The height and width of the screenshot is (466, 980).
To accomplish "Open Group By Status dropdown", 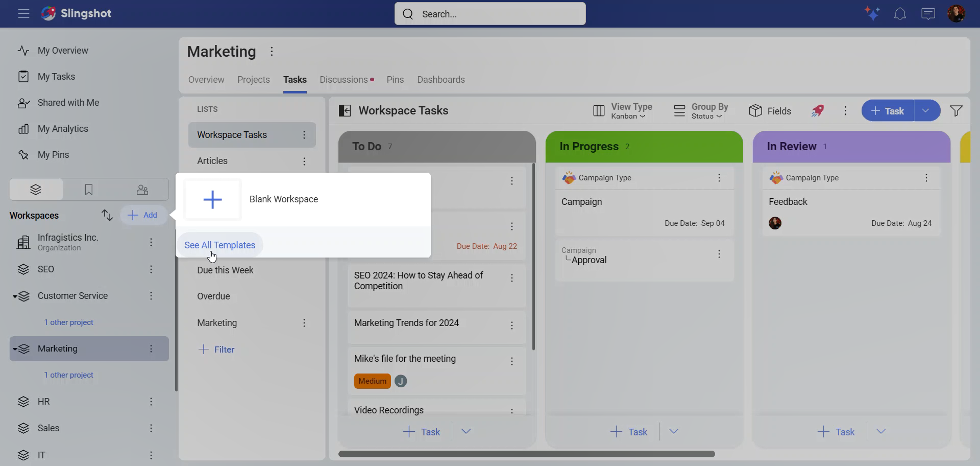I will click(701, 111).
